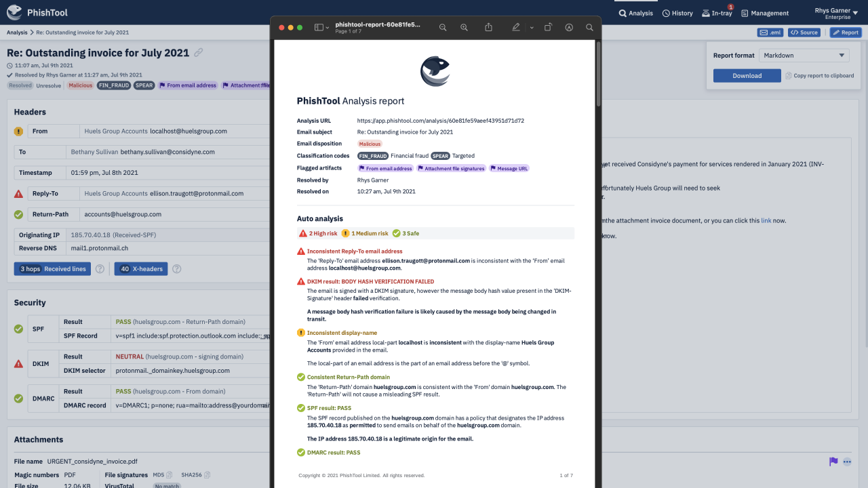This screenshot has height=488, width=868.
Task: Open Preview sidebar view dropdown chevron
Action: tap(328, 28)
